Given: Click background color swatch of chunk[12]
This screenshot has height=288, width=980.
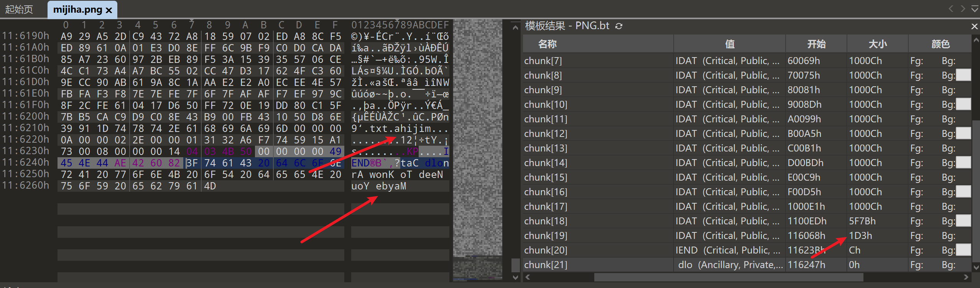Looking at the screenshot, I should tap(963, 133).
